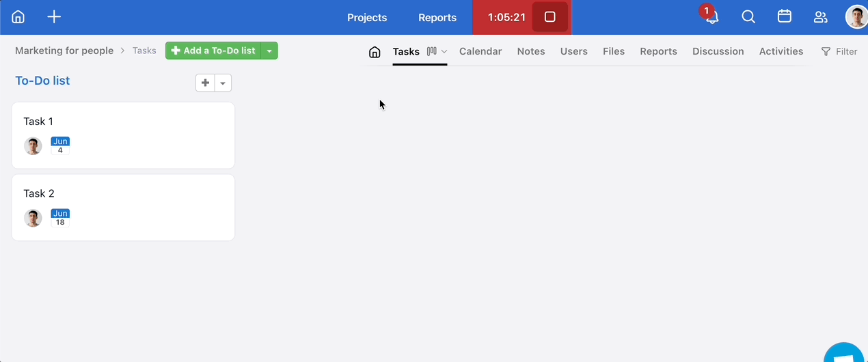Expand the dropdown beside the add-task plus button
868x362 pixels.
(x=223, y=83)
